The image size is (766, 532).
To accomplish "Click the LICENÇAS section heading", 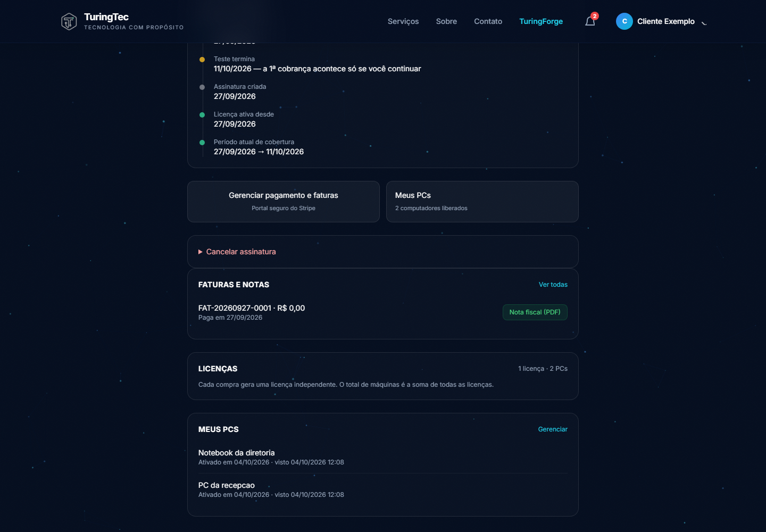I will [x=218, y=369].
